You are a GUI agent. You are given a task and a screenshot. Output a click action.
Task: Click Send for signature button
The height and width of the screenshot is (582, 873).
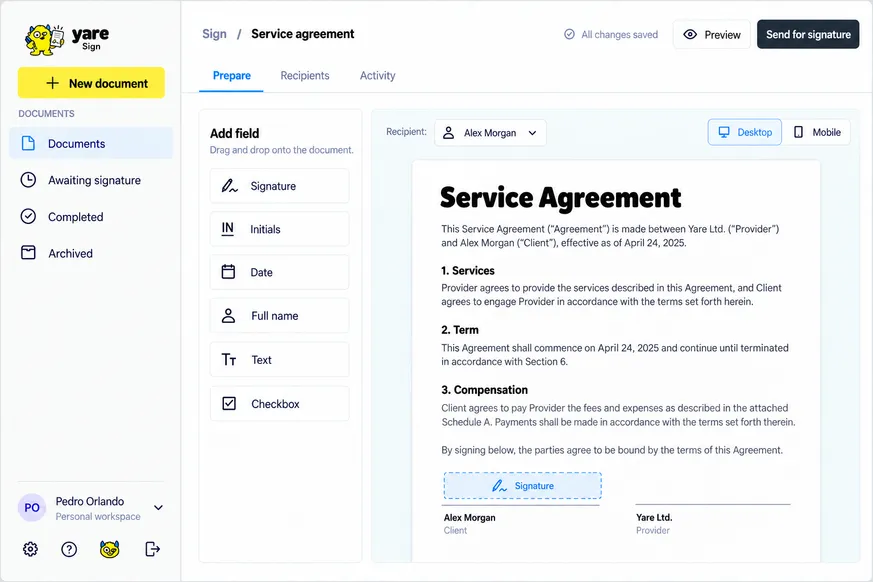pyautogui.click(x=808, y=35)
